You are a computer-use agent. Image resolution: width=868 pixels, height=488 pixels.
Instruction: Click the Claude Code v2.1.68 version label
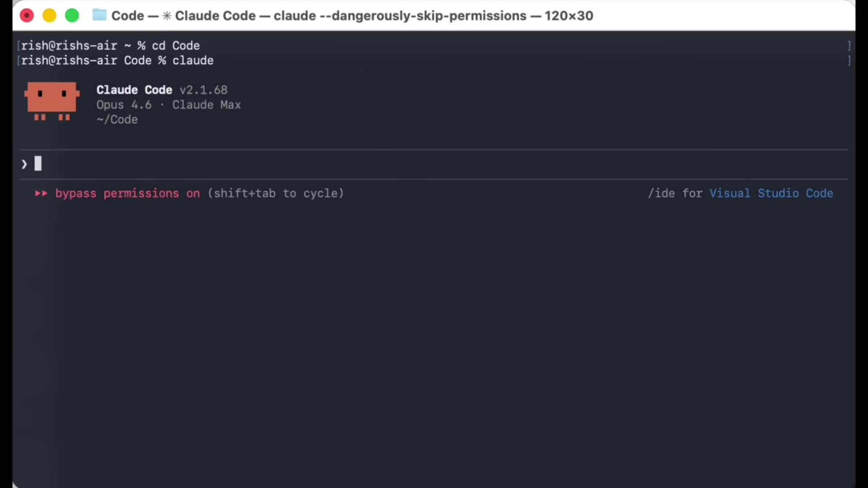[x=162, y=90]
